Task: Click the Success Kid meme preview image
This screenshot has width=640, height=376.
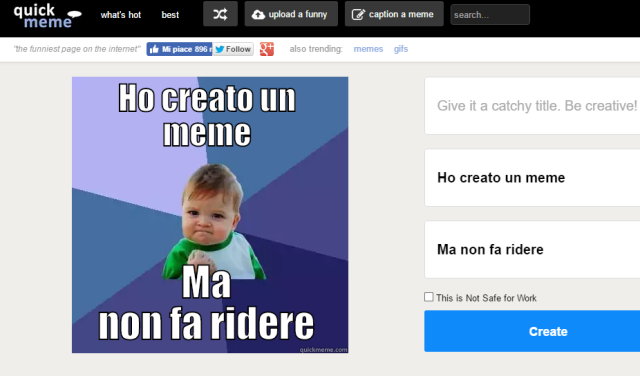Action: [x=210, y=215]
